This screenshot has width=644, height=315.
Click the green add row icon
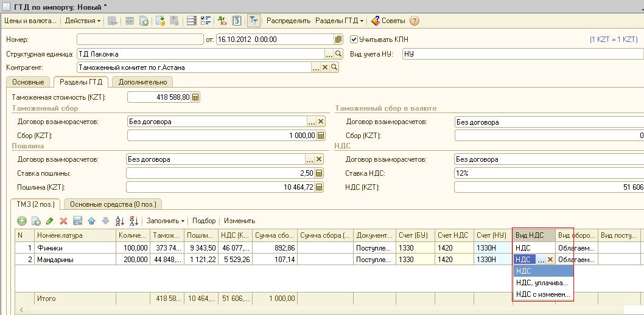click(x=22, y=221)
